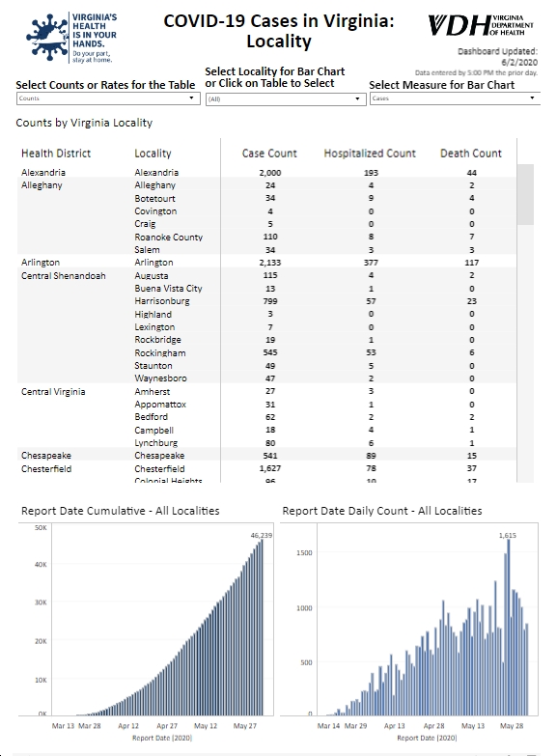
Task: Click the Alexandria locality entry
Action: click(x=156, y=172)
